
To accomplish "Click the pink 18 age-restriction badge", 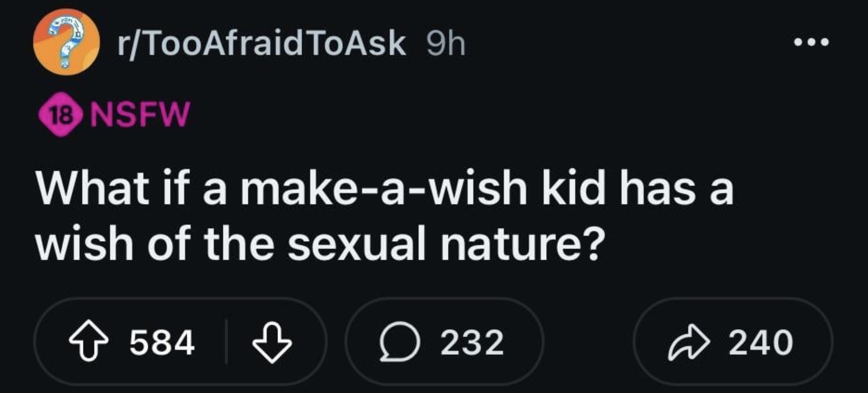I will [61, 114].
